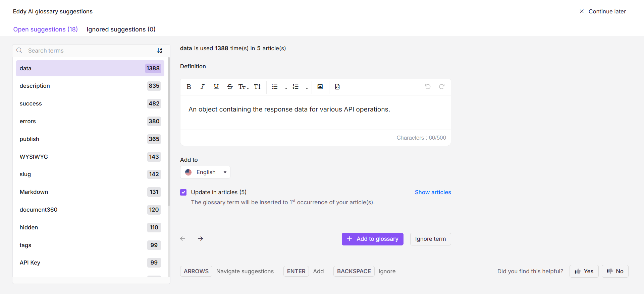The height and width of the screenshot is (294, 644).
Task: Click the BACKSPACE keyboard shortcut hint
Action: (x=354, y=271)
